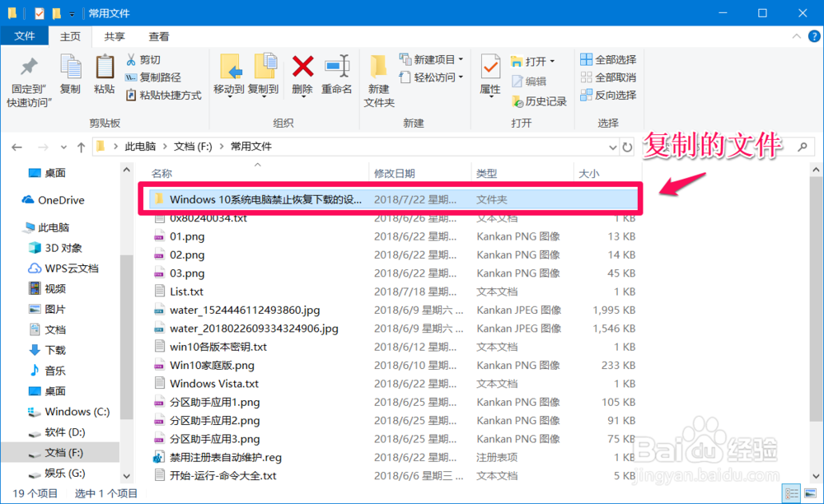Click the Rename (重命名) icon
824x504 pixels.
(x=337, y=67)
